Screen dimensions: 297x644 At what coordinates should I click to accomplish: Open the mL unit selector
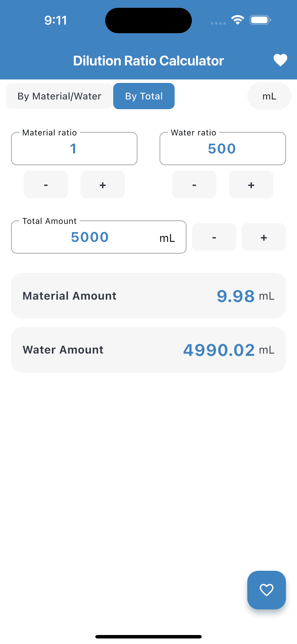[269, 96]
